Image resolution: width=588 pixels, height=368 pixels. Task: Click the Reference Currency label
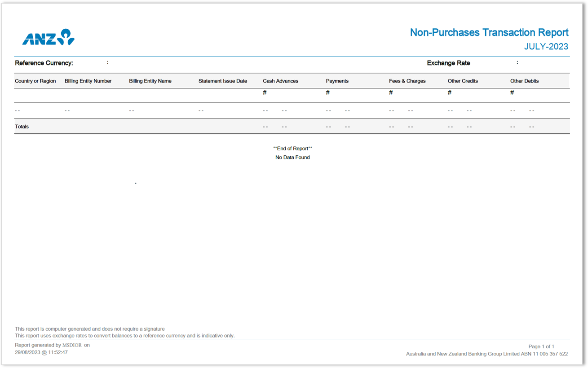click(x=44, y=63)
